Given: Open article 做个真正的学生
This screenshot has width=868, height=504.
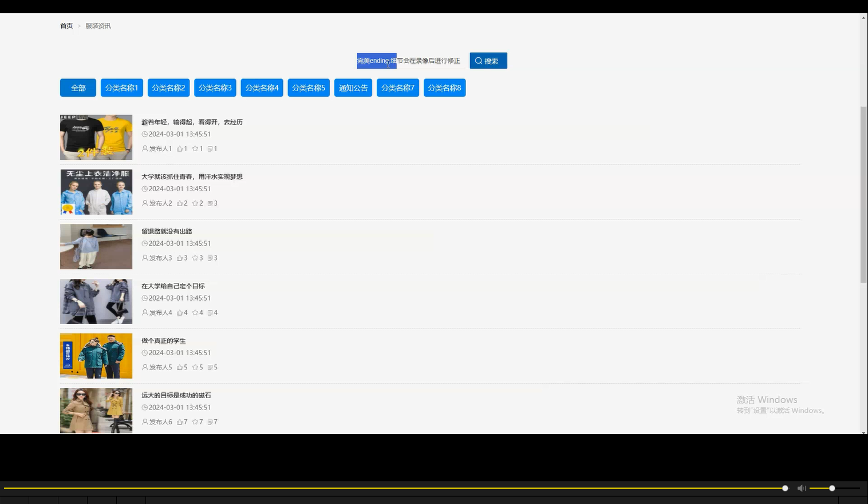Looking at the screenshot, I should pyautogui.click(x=163, y=341).
